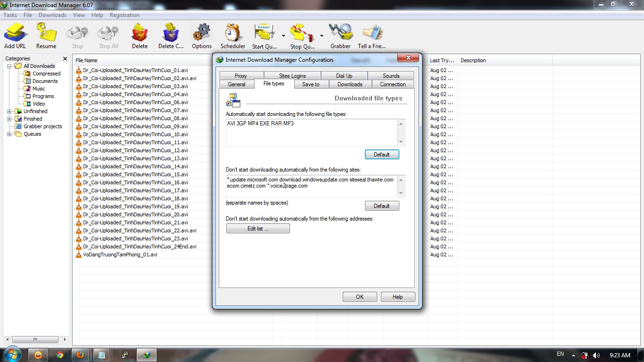Switch to the Dial Up tab
Image resolution: width=644 pixels, height=362 pixels.
point(344,75)
